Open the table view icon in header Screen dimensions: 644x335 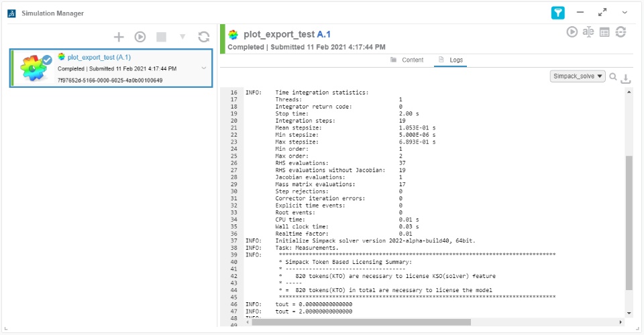pos(604,32)
